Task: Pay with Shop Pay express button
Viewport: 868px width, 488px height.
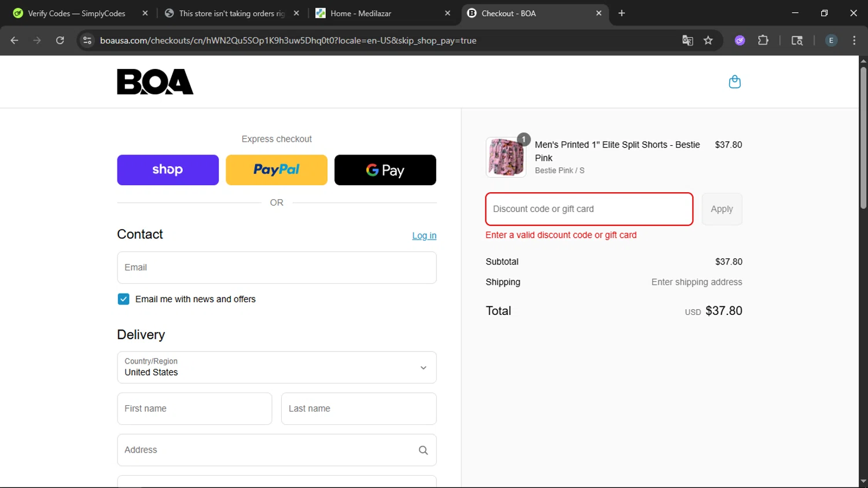Action: 168,170
